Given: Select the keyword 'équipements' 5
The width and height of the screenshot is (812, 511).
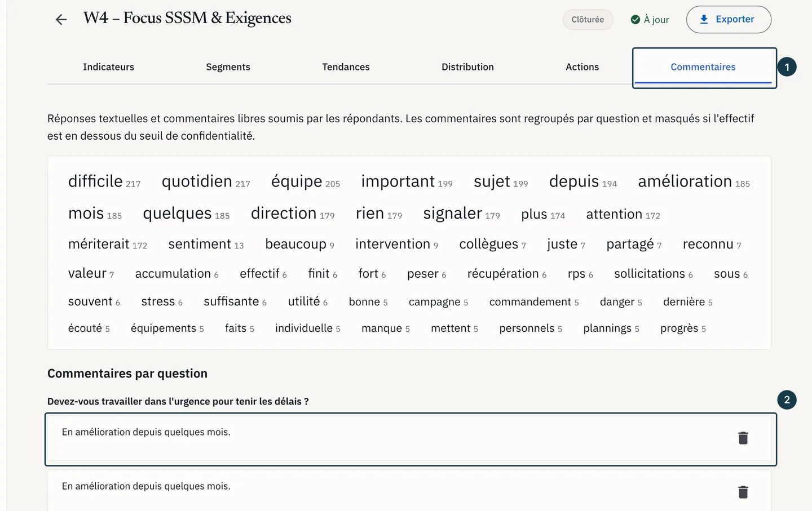Looking at the screenshot, I should (x=167, y=328).
